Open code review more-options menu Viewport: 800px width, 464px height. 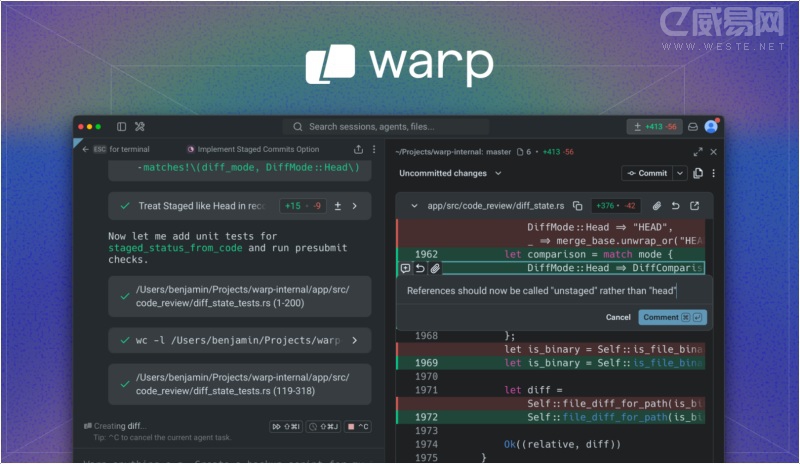tap(714, 173)
